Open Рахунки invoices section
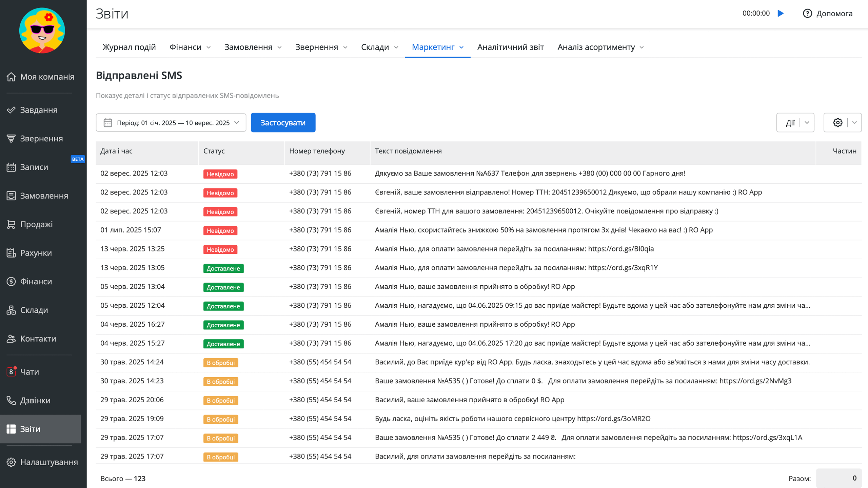The image size is (868, 488). pyautogui.click(x=36, y=253)
